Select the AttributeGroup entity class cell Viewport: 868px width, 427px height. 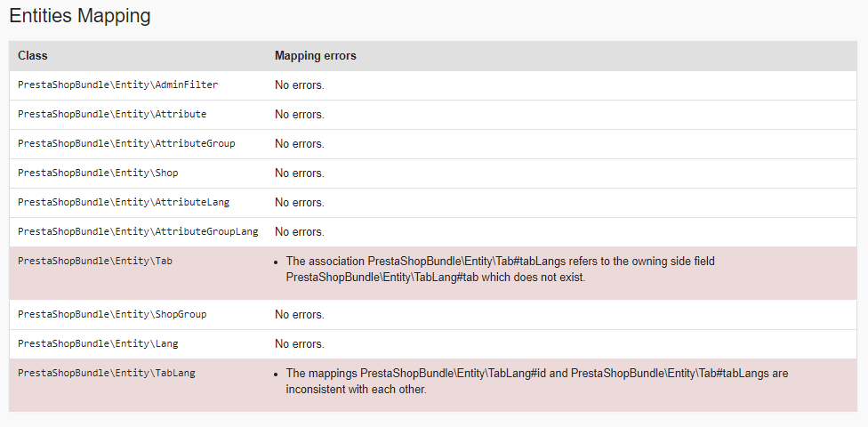pos(126,143)
